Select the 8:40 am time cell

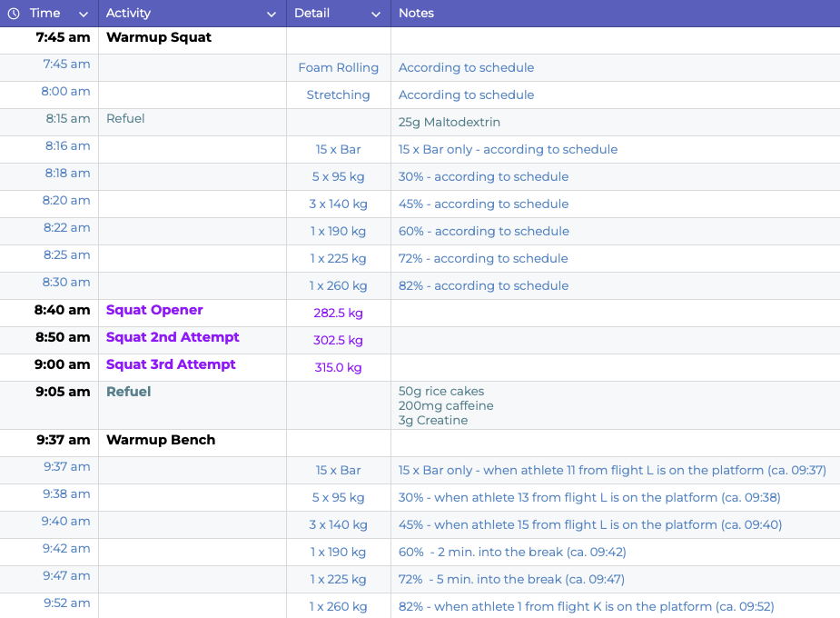(49, 313)
